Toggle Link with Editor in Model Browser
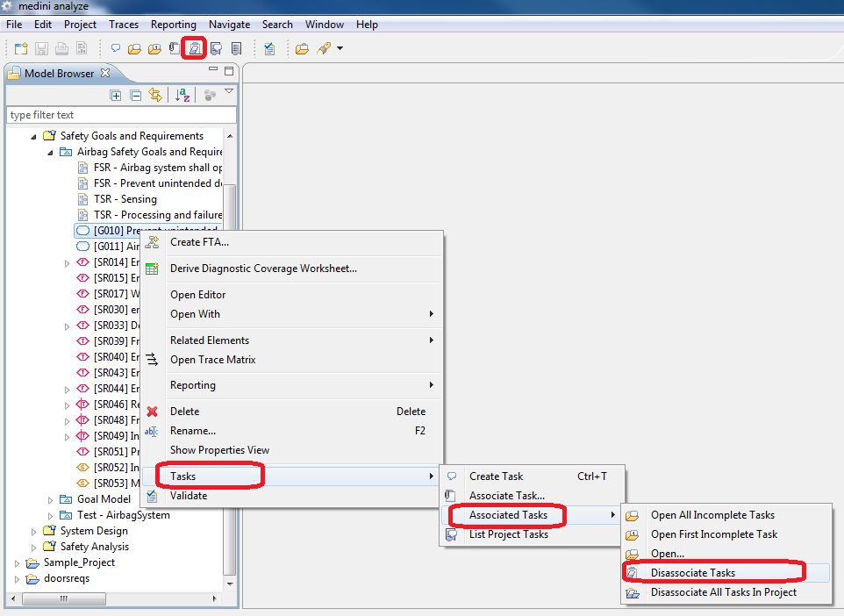The width and height of the screenshot is (844, 616). [155, 95]
